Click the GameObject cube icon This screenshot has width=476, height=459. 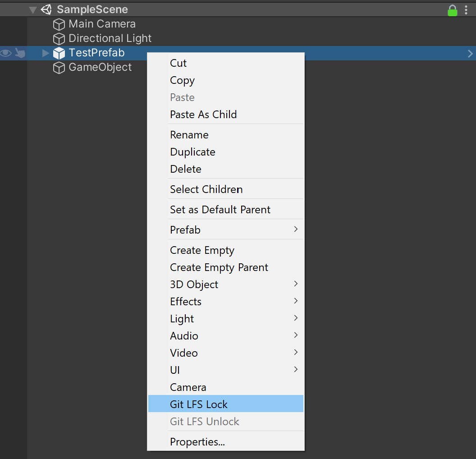coord(59,68)
